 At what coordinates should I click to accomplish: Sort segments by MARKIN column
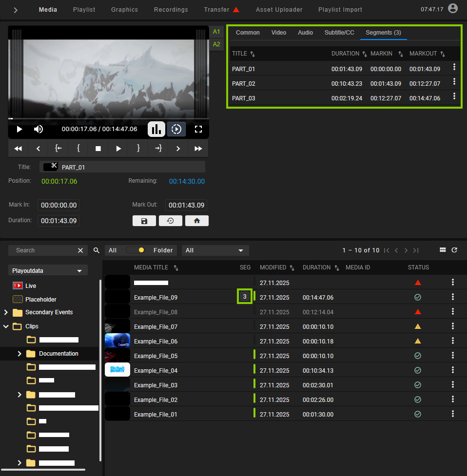click(400, 54)
